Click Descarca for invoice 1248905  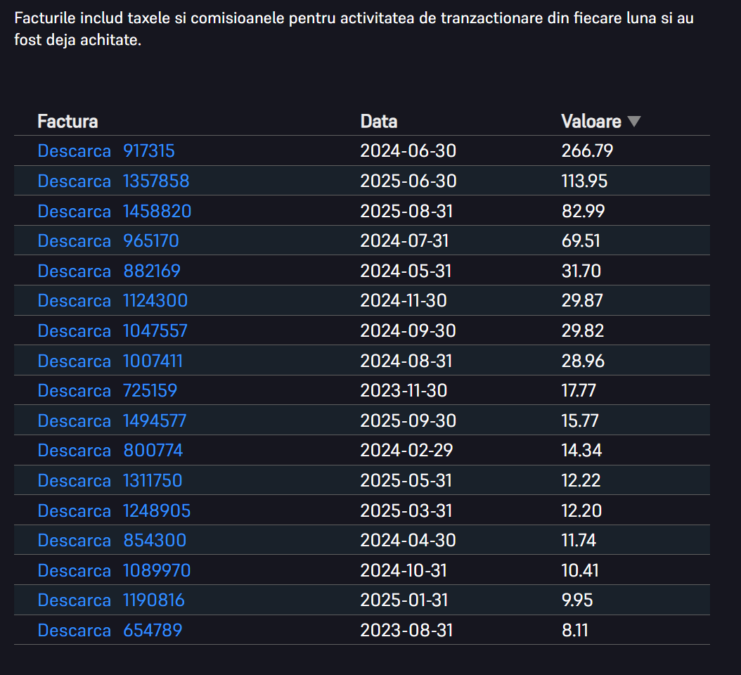click(74, 511)
